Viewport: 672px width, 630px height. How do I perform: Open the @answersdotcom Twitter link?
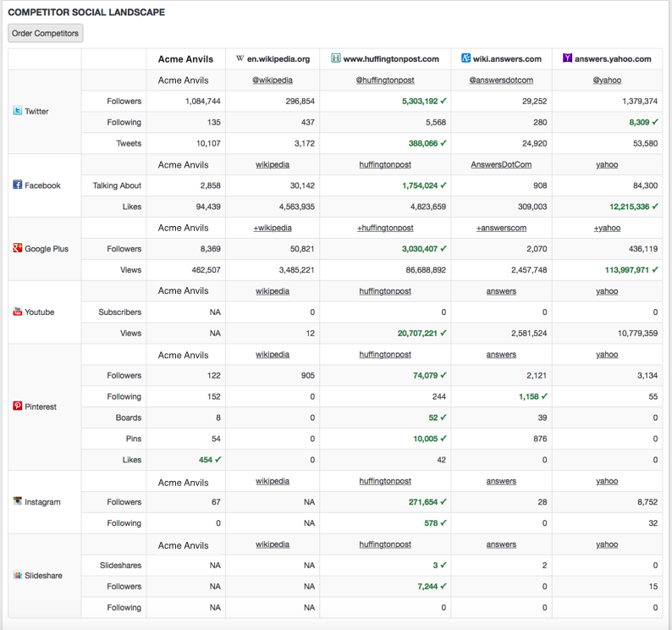pos(501,80)
